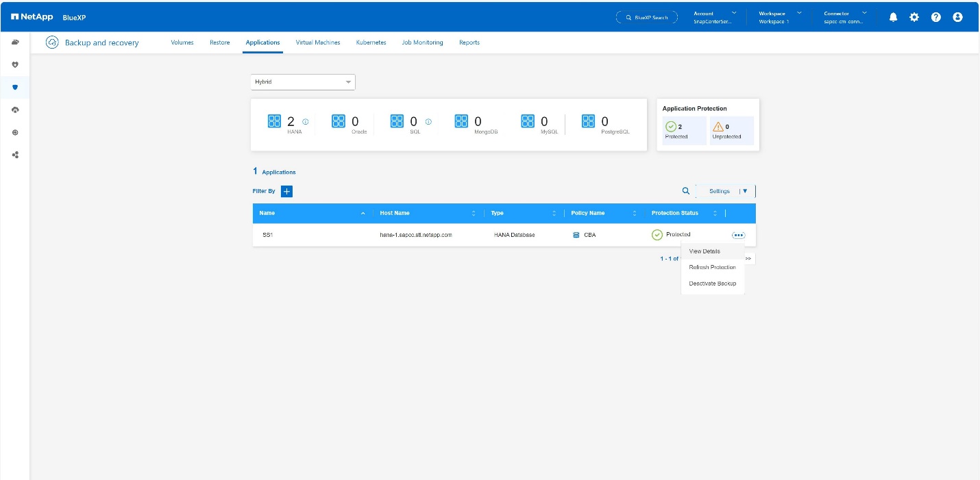Click the help question mark icon
The height and width of the screenshot is (480, 980).
point(935,17)
